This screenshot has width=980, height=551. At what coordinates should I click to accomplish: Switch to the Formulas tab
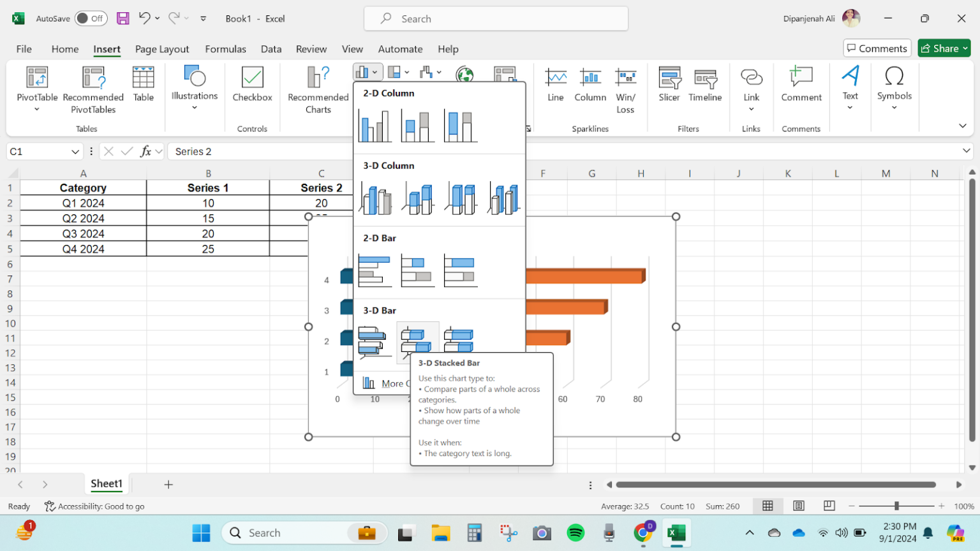coord(225,49)
